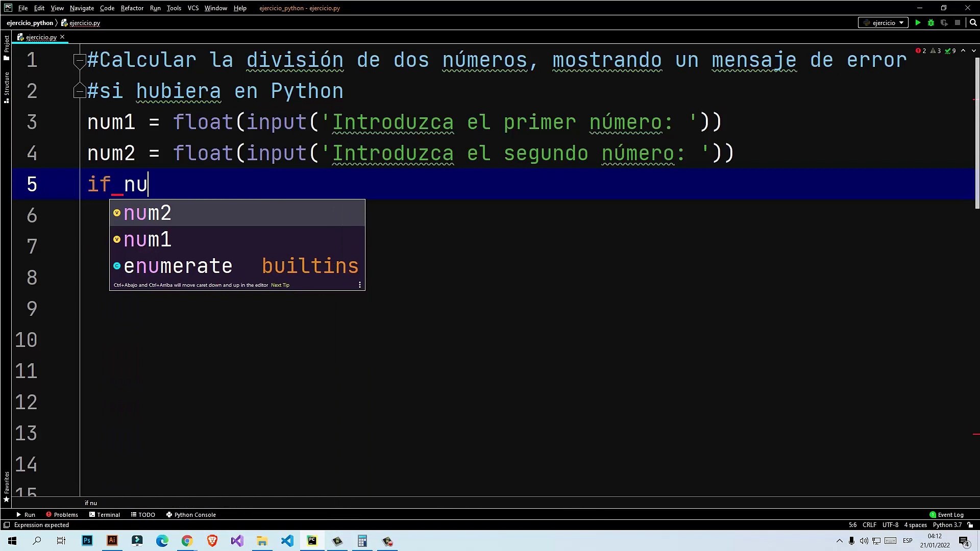Open Google Chrome from the taskbar

click(187, 541)
